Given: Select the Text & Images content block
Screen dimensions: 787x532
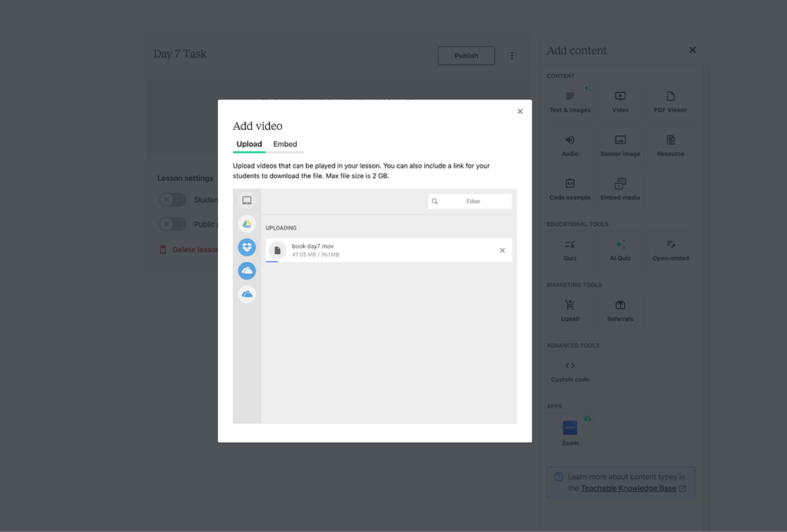Looking at the screenshot, I should 570,101.
